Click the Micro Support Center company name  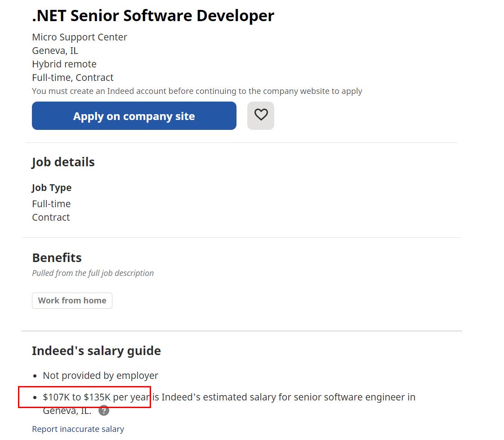point(80,37)
